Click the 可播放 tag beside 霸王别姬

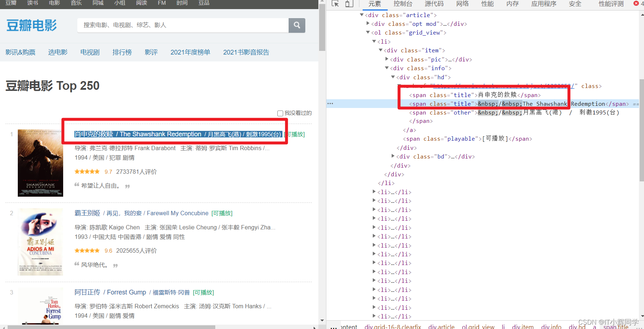[x=222, y=213]
